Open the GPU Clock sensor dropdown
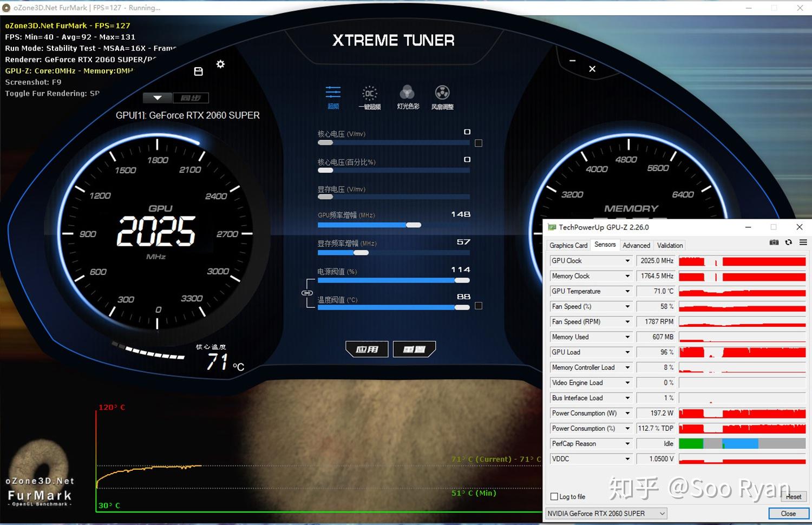The height and width of the screenshot is (525, 812). tap(628, 261)
